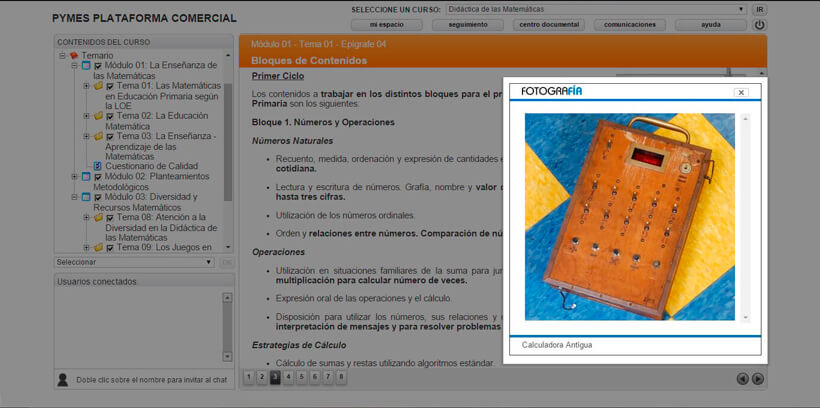Expand the Módulo 02 tree node

pos(74,177)
